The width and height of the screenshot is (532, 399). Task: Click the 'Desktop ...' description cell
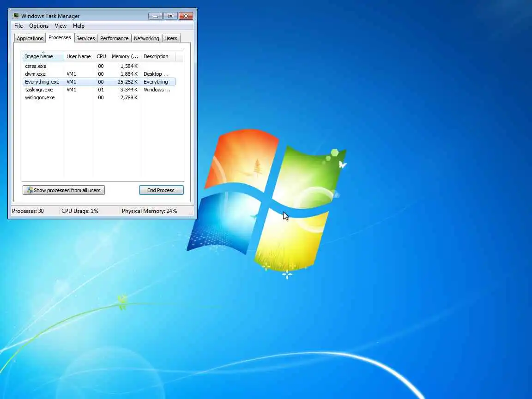[x=156, y=74]
